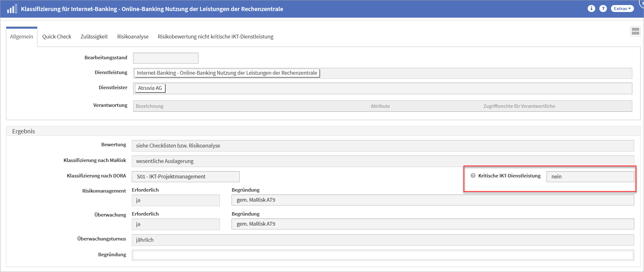
Task: Click the Zugriffsrechte für Verantwortliche column header
Action: coord(519,106)
